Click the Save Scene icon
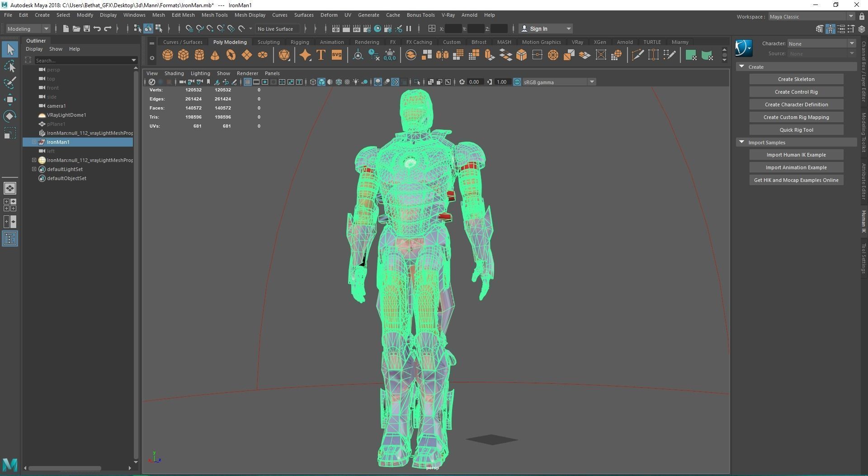Viewport: 868px width, 476px height. (x=86, y=29)
